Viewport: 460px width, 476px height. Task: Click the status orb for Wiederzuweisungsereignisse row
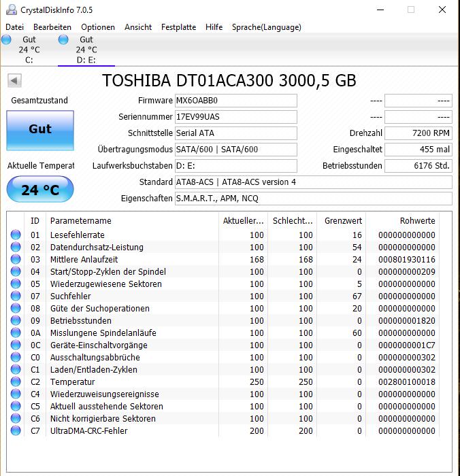(16, 394)
